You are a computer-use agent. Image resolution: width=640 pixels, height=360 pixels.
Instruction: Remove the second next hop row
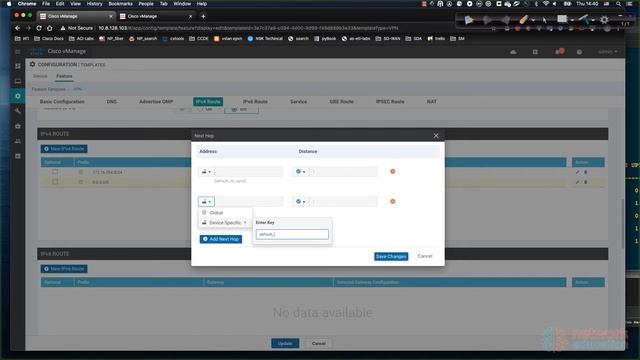[x=393, y=201]
